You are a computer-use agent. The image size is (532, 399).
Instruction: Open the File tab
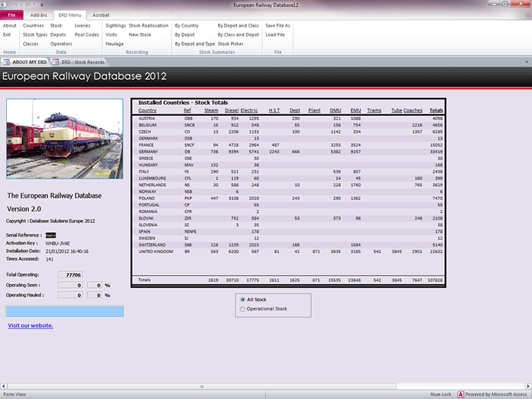coord(12,15)
